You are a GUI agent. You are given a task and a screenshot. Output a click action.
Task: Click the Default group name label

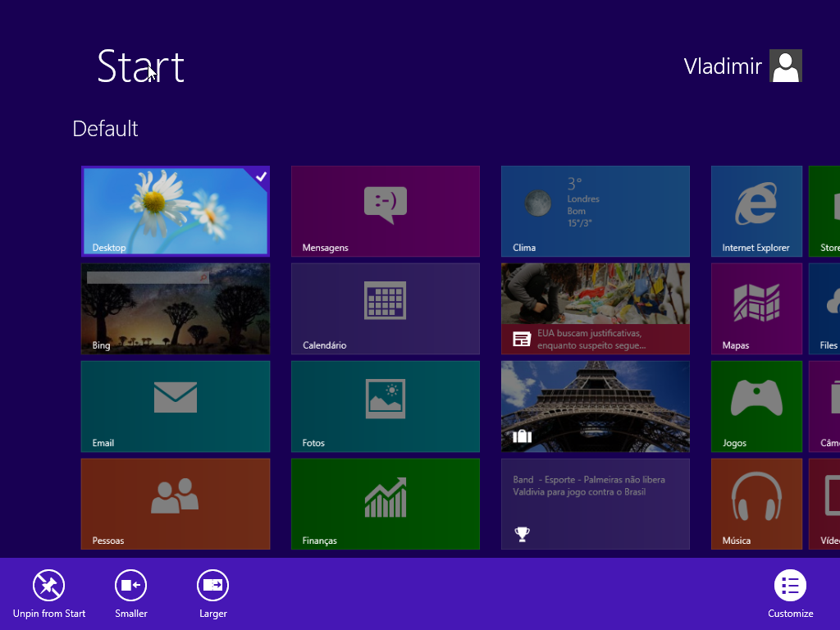[x=105, y=129]
